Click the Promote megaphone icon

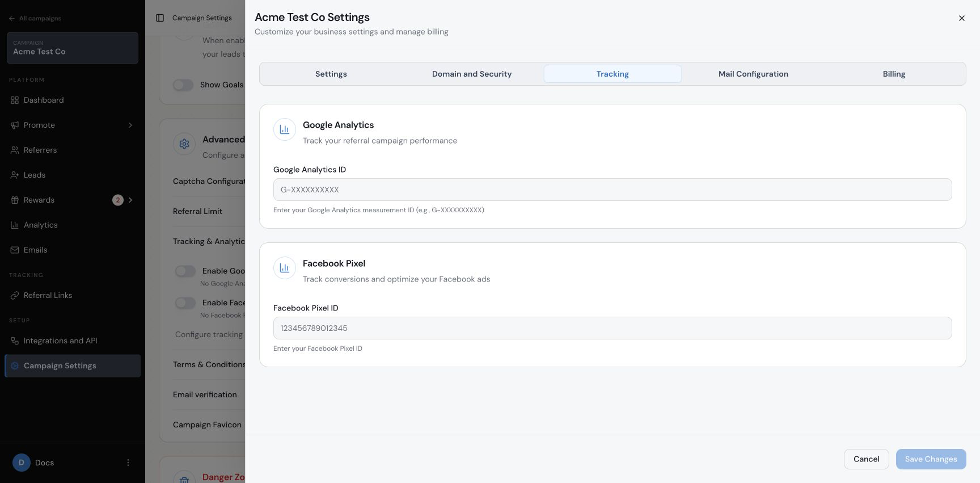coord(15,125)
